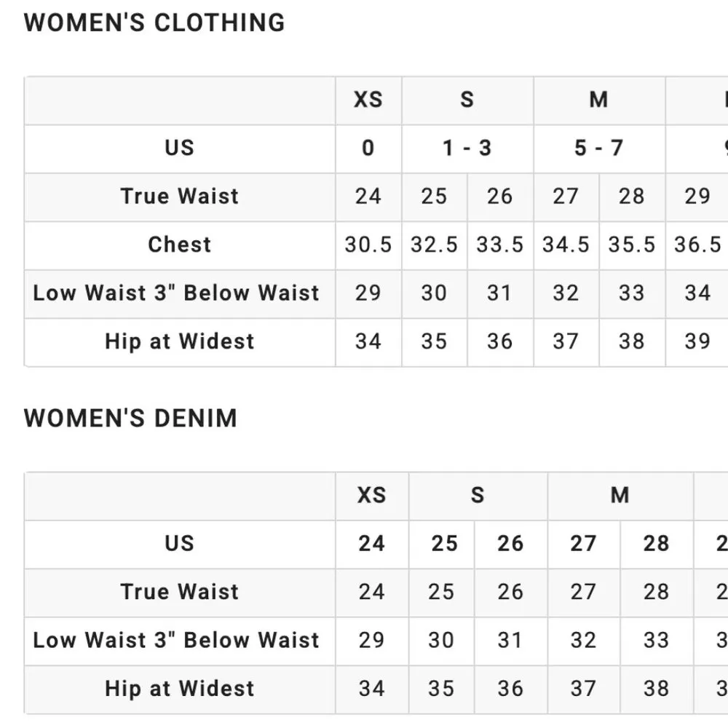Click the US row label in denim table
The width and height of the screenshot is (728, 728).
[x=179, y=544]
